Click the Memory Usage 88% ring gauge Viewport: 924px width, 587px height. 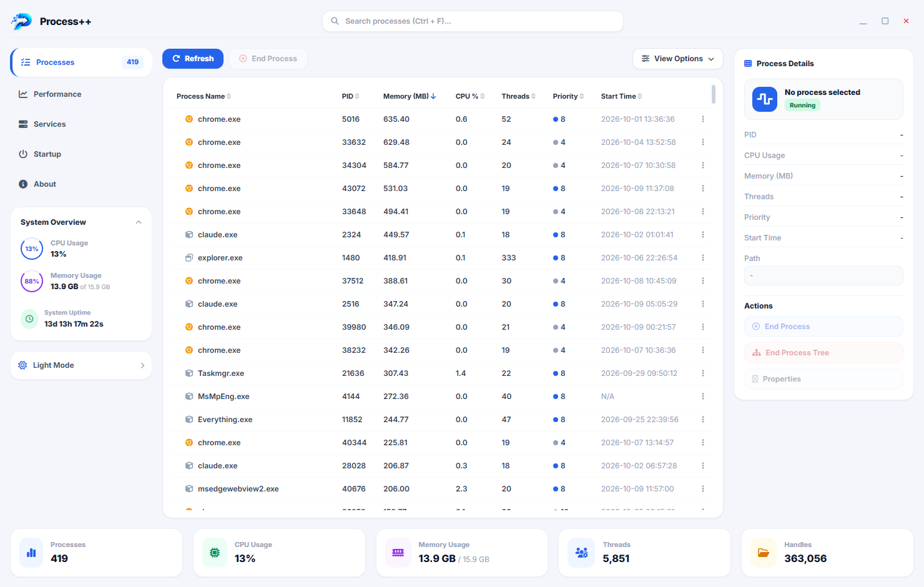[32, 281]
